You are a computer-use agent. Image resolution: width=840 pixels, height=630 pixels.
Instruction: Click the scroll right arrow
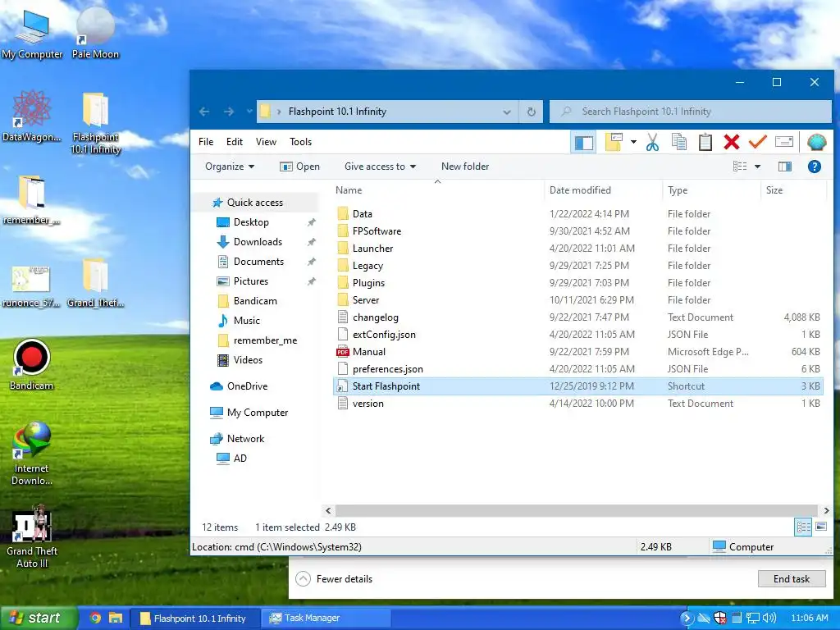[826, 510]
